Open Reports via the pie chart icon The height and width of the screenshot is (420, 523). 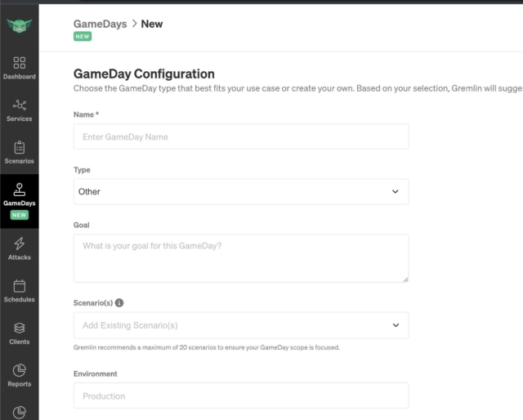(20, 370)
